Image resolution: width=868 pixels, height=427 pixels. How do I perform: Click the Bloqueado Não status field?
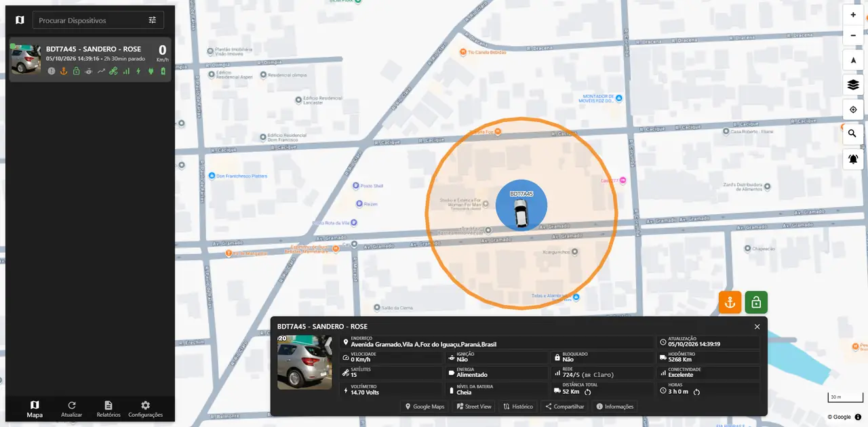point(603,357)
